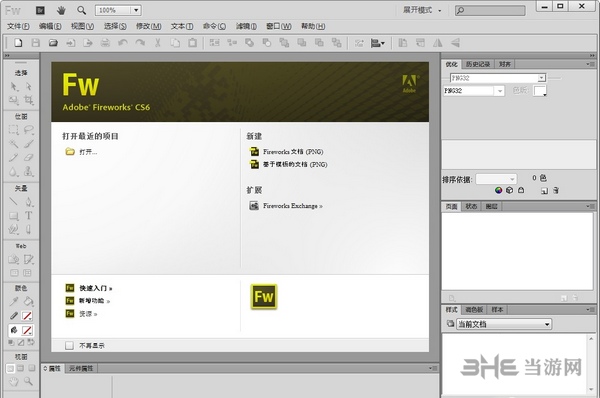Toggle standard screen view mode button

(10, 368)
